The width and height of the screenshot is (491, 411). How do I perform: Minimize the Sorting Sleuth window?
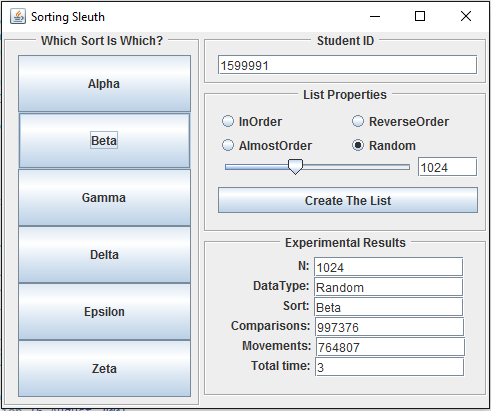(x=375, y=16)
